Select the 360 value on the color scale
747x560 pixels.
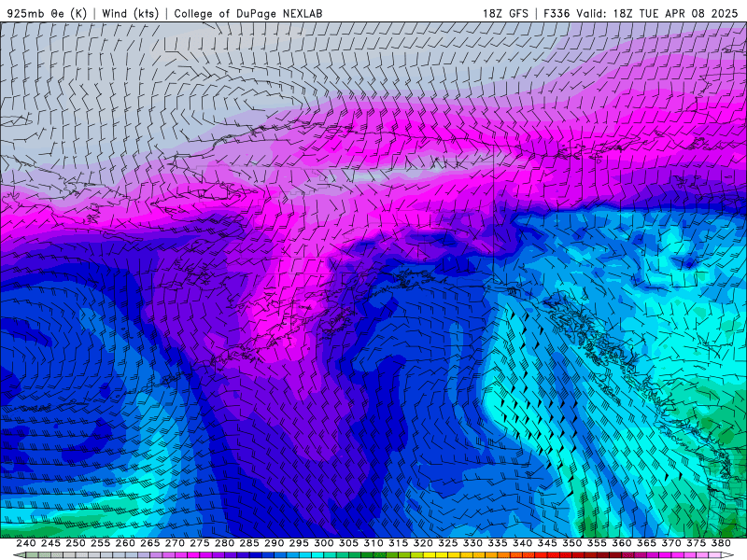pos(621,543)
